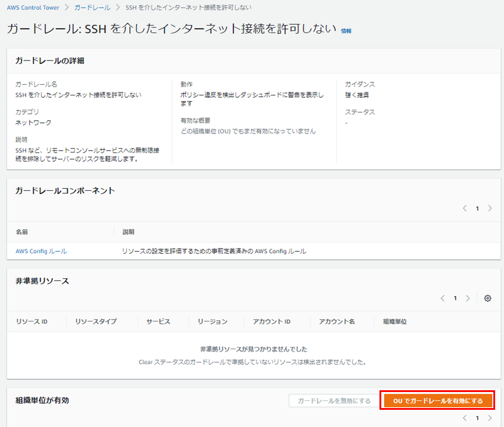This screenshot has height=427, width=504.
Task: Click the カテゴリ field label
Action: click(27, 112)
